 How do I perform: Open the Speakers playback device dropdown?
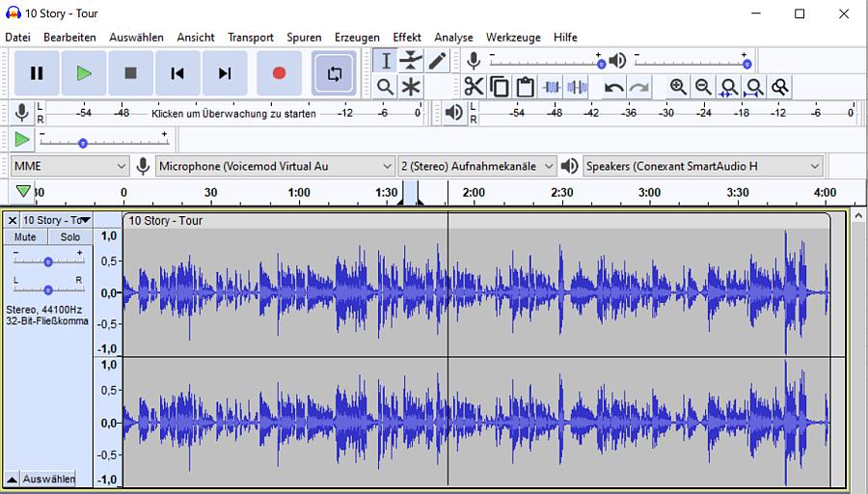click(x=702, y=166)
